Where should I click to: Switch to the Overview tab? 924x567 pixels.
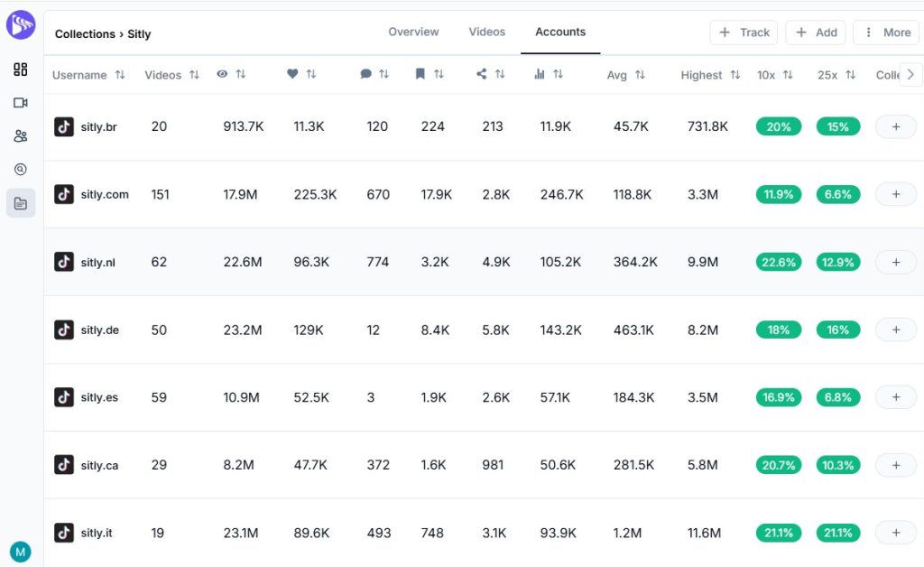point(413,32)
